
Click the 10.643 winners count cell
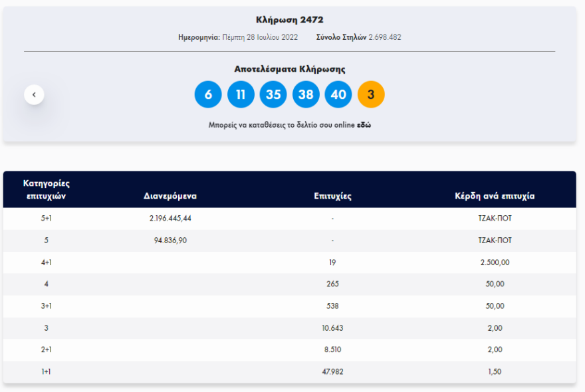pyautogui.click(x=332, y=328)
